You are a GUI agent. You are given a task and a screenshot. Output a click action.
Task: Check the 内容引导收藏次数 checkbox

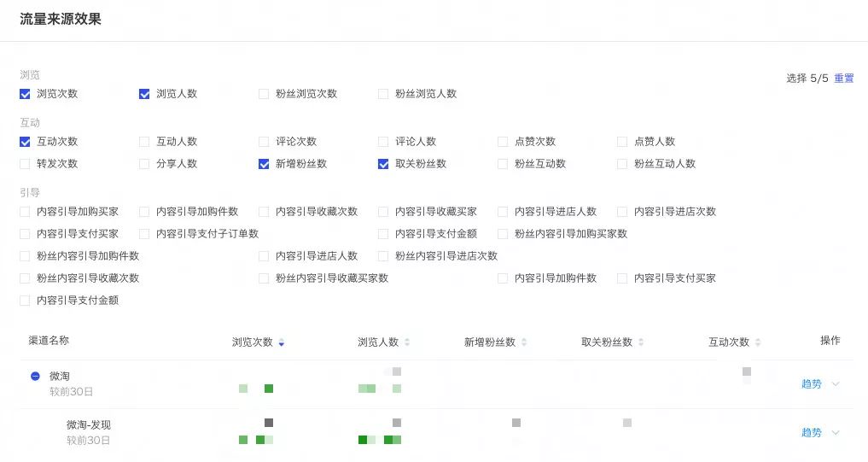(264, 212)
